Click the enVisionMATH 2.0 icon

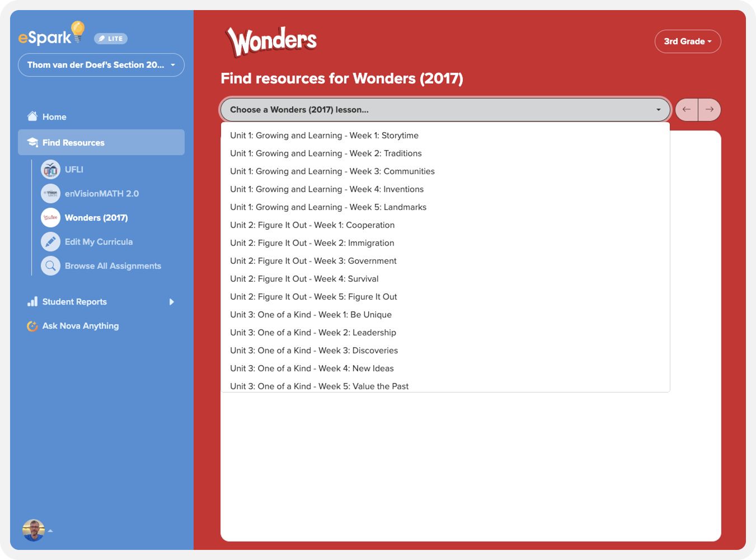click(50, 193)
